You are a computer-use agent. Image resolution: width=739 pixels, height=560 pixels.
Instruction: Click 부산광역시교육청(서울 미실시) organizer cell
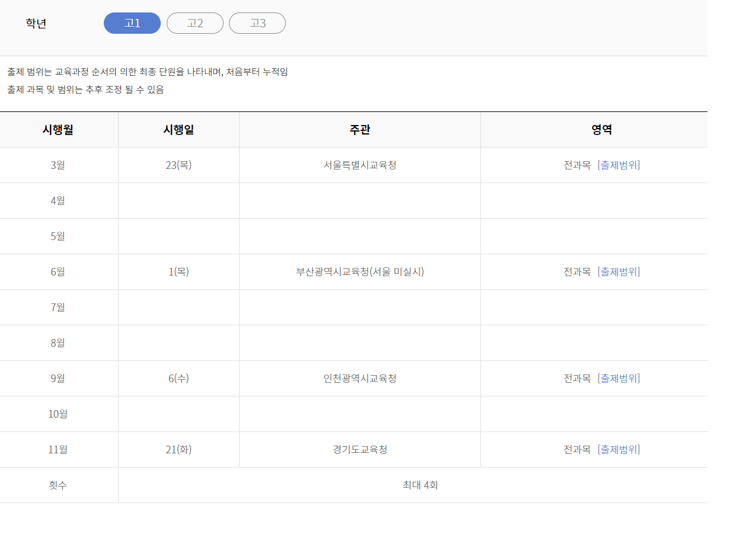[x=360, y=272]
